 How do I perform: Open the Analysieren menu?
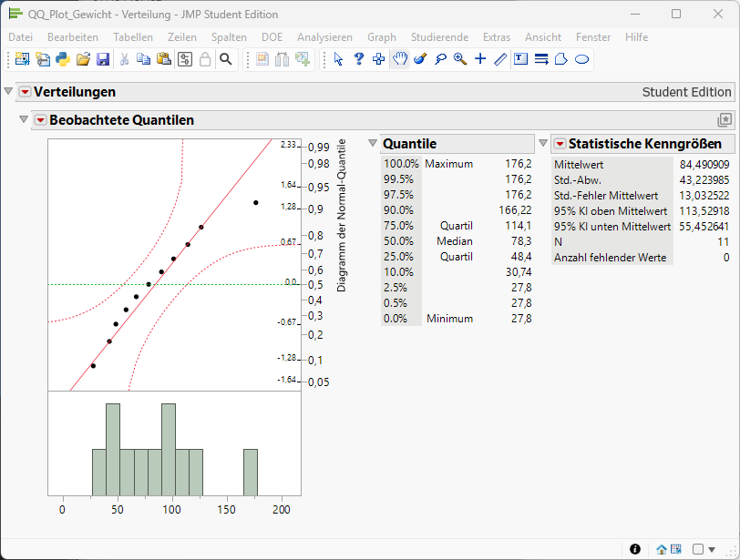pos(324,37)
